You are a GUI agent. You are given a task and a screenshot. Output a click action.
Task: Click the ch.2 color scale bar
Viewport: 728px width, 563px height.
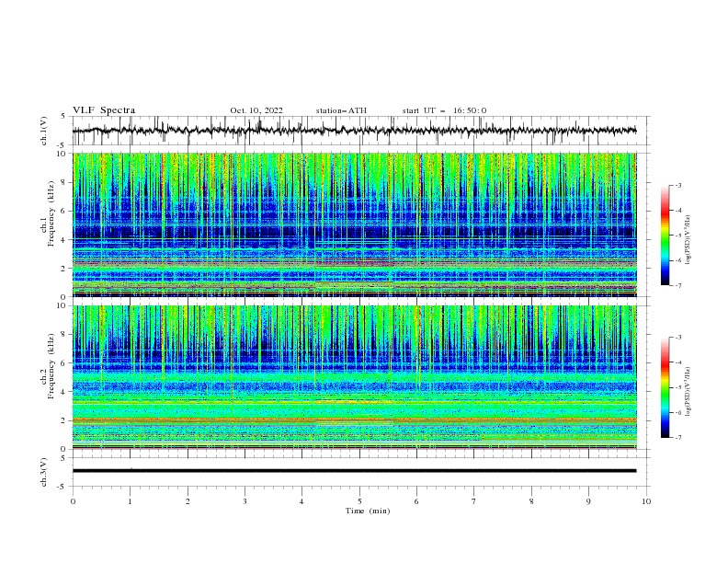(665, 387)
